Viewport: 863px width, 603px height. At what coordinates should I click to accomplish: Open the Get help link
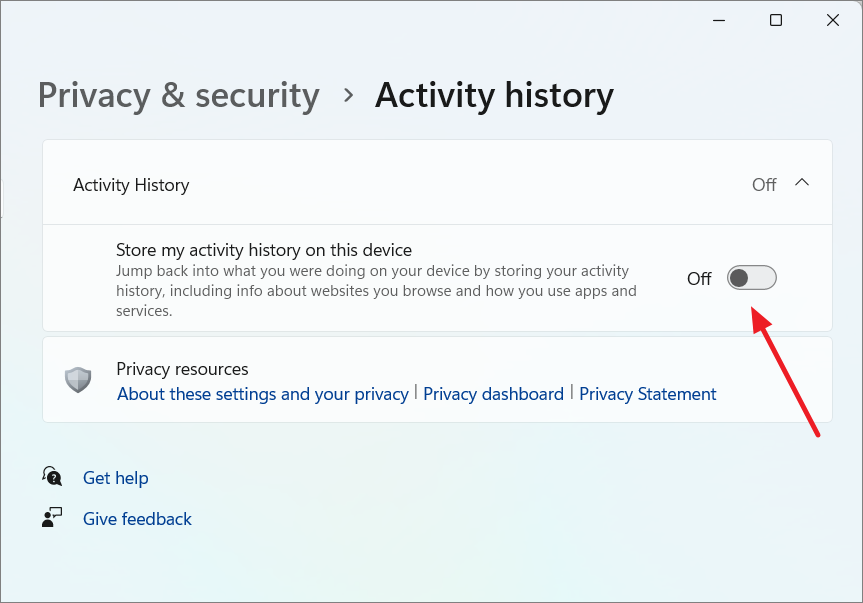coord(116,478)
